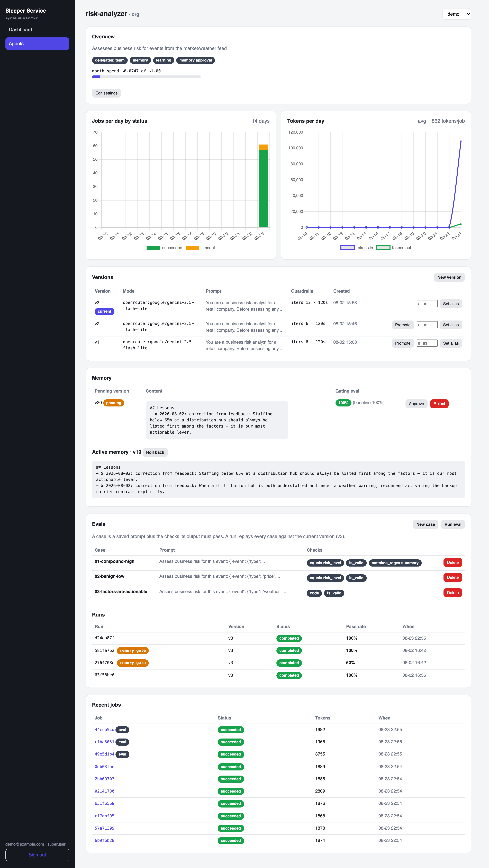Click eval run ID d24ea87f
The image size is (489, 868).
click(104, 638)
